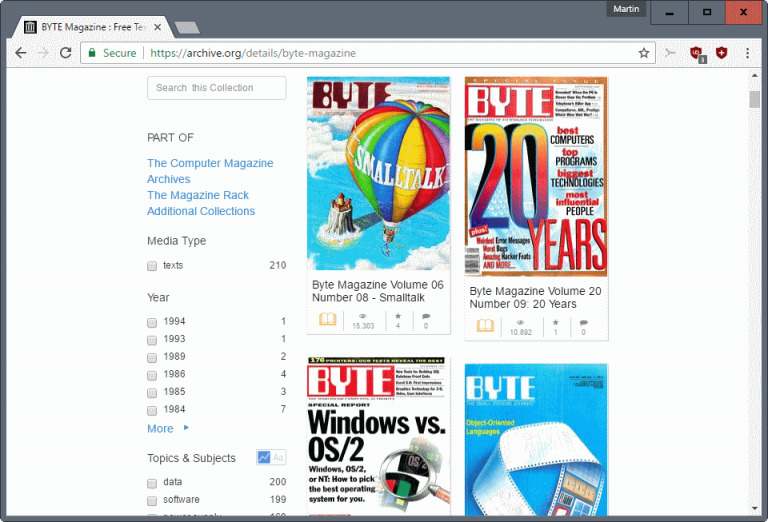Open the Object-Oriented Languages cover thumbnail

[x=536, y=439]
